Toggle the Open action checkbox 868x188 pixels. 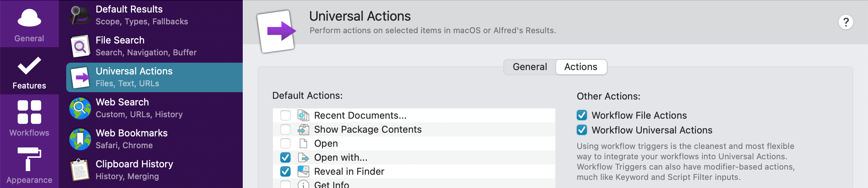pos(285,143)
